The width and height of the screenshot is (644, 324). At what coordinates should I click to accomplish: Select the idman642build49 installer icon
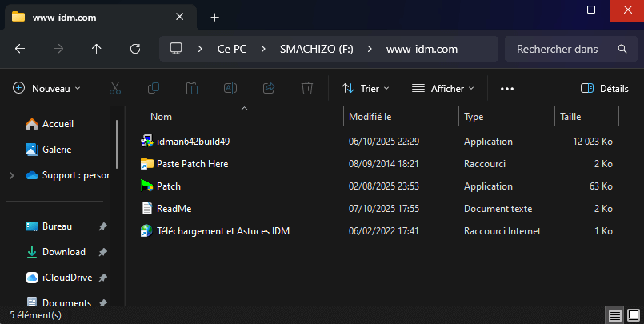tap(146, 142)
